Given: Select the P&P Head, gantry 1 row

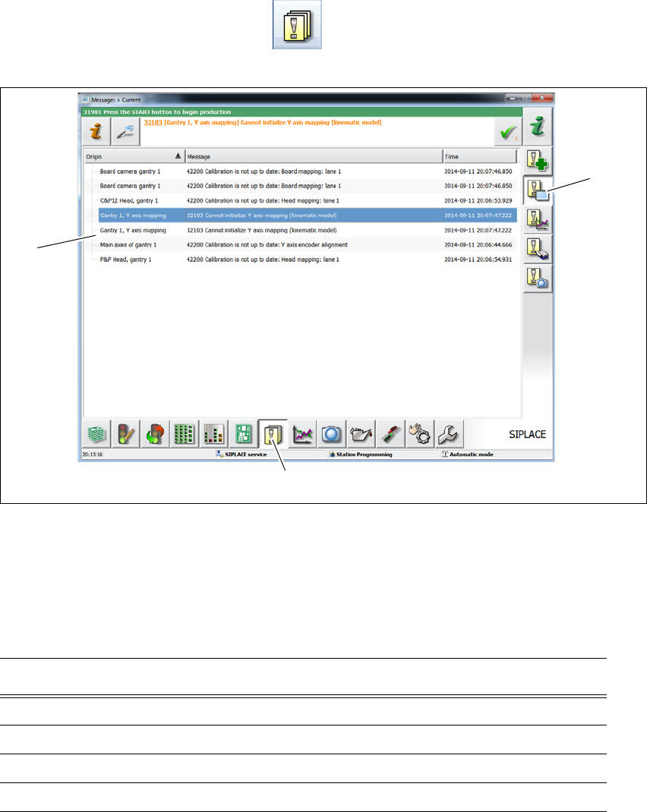Looking at the screenshot, I should [308, 260].
